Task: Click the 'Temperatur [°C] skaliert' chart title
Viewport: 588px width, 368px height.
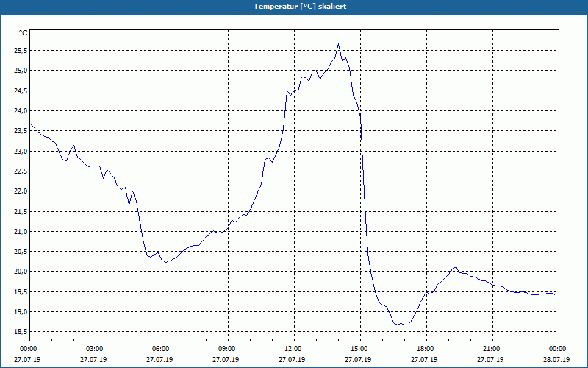Action: point(300,7)
